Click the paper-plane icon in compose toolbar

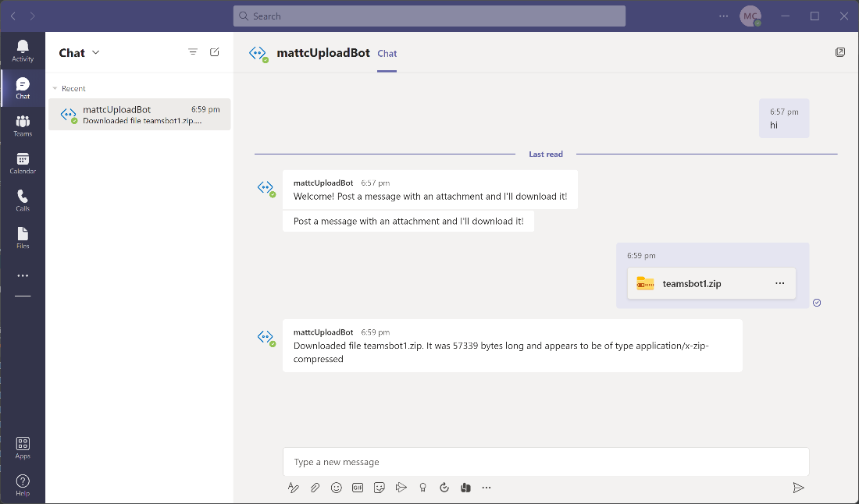401,488
